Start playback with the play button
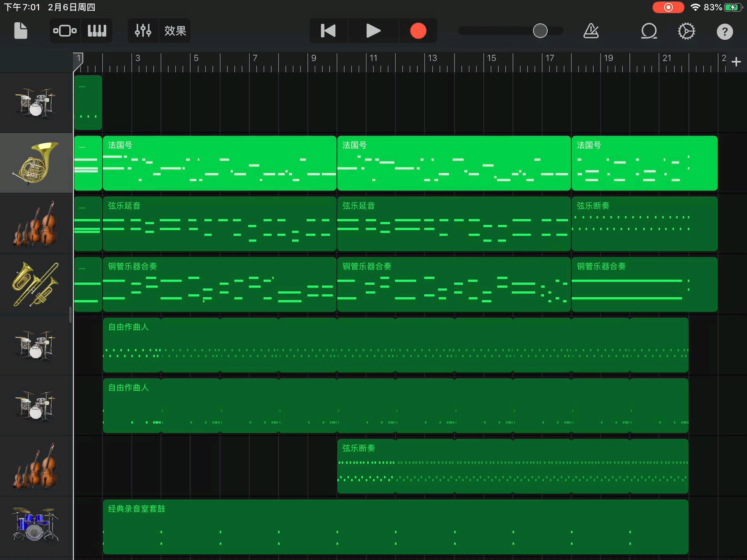 pos(373,30)
